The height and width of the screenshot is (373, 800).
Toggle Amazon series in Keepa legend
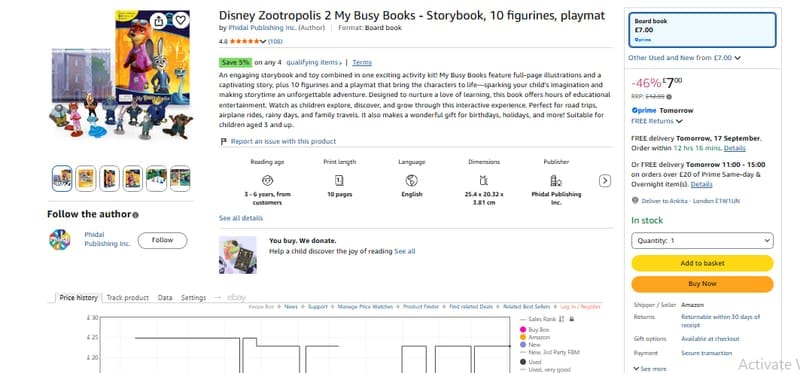tap(534, 337)
